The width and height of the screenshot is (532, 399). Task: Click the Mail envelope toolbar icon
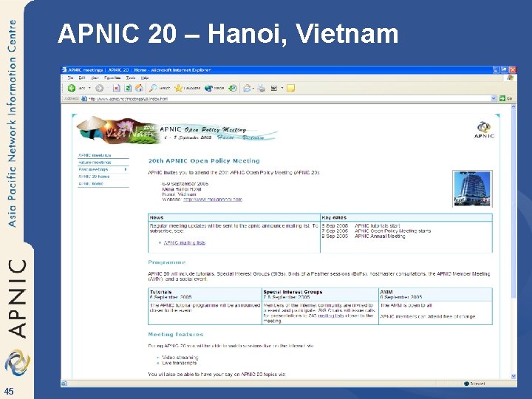point(247,88)
